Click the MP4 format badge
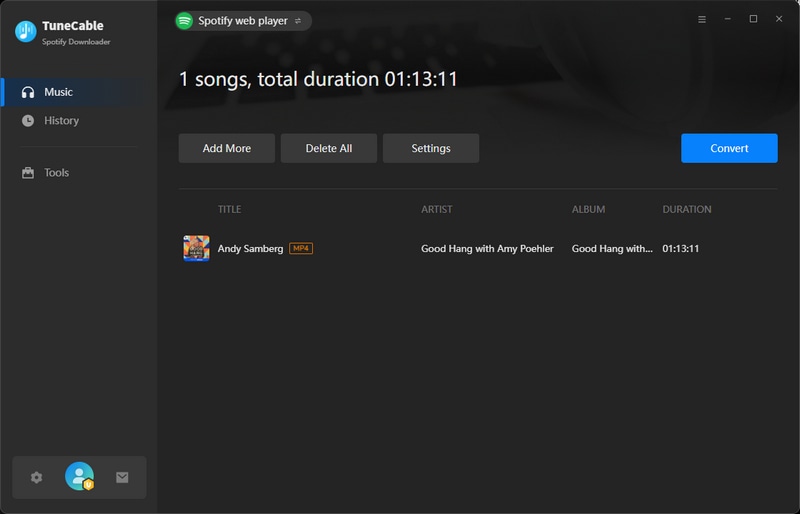 point(301,248)
